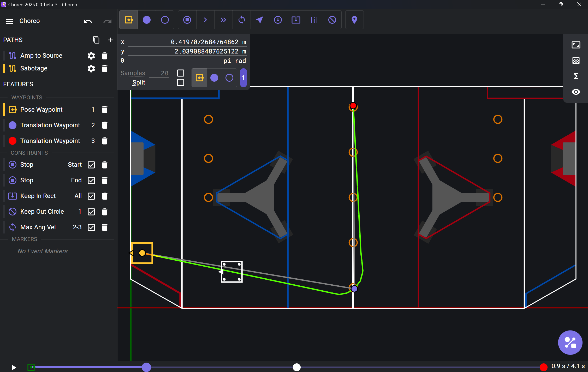This screenshot has height=372, width=588.
Task: Click the timeline slider handle
Action: tap(146, 367)
